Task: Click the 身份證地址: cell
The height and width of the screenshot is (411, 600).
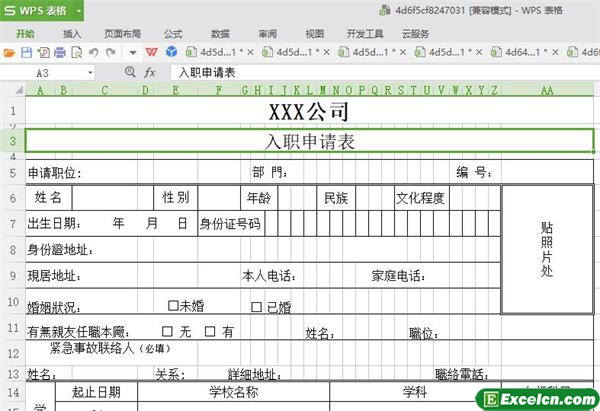Action: 60,250
